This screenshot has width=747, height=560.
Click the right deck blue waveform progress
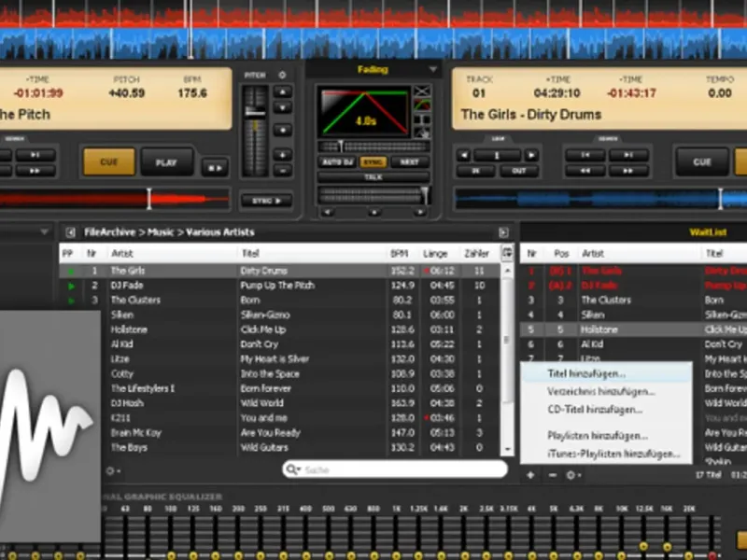click(x=601, y=199)
